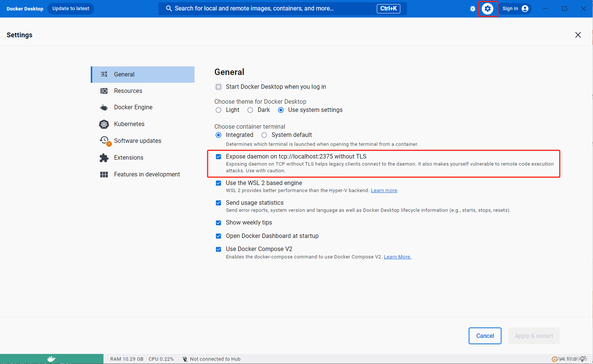593x364 pixels.
Task: Select the Integrated terminal option
Action: coord(218,135)
